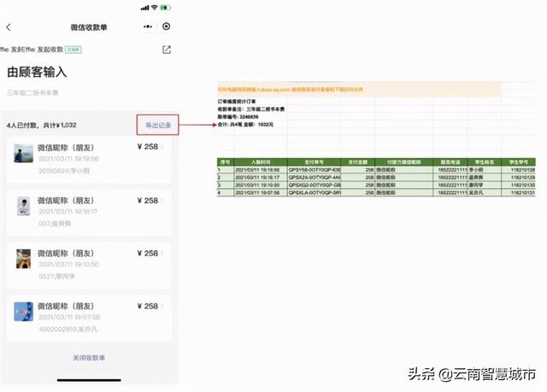Select spreadsheet cell 2021/03/11 19:19:56
This screenshot has width=547, height=392.
tap(261, 170)
